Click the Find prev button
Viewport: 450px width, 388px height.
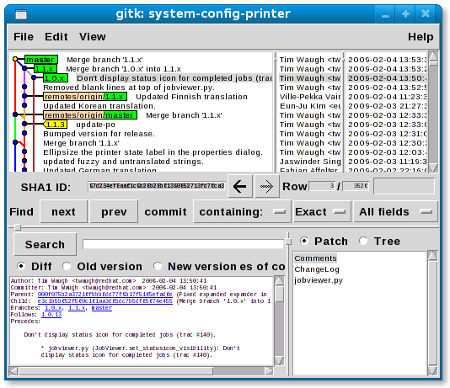click(114, 212)
